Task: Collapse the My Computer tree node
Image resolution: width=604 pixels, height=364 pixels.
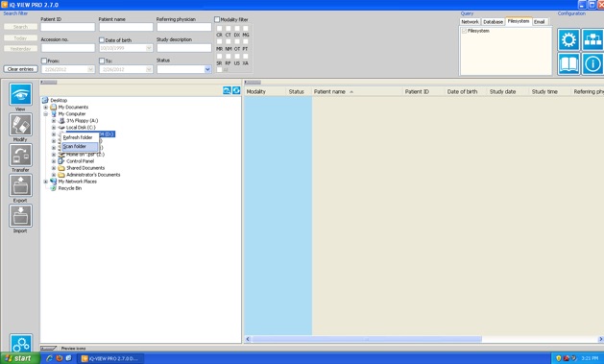Action: tap(46, 114)
